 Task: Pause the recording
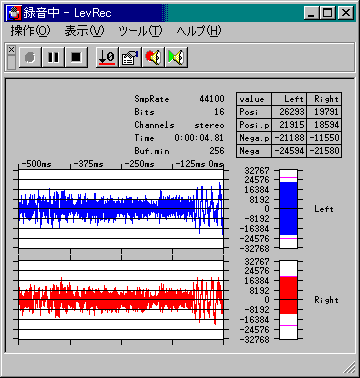(53, 57)
